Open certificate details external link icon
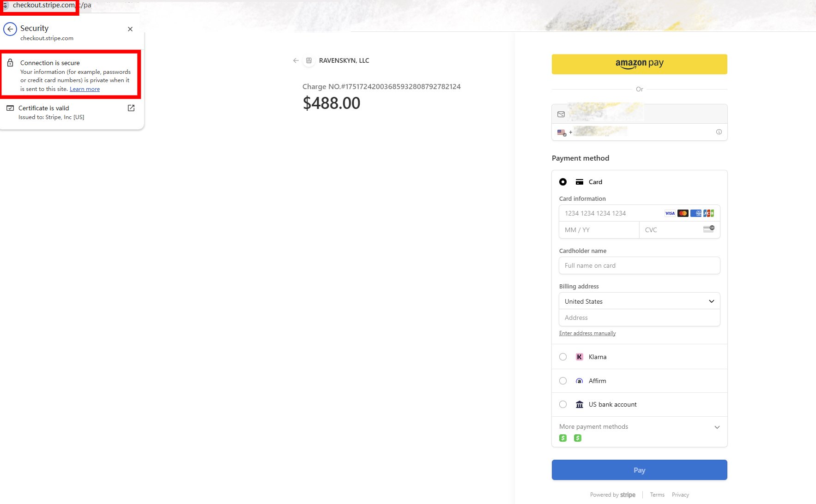The width and height of the screenshot is (816, 504). (131, 108)
